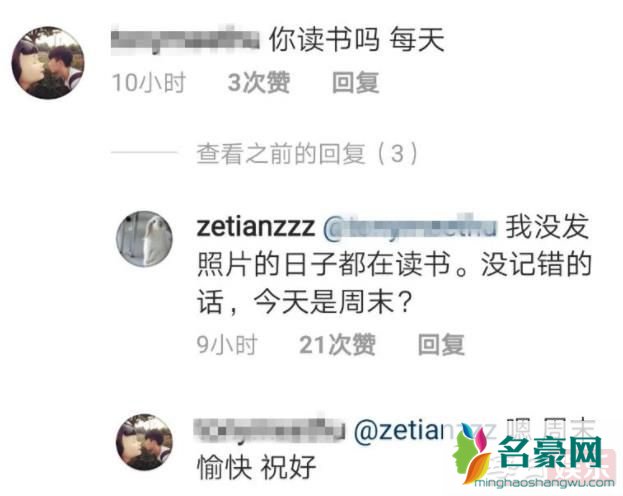623x496 pixels.
Task: Open the minghaoshangwu.com watermark link
Action: pos(544,483)
